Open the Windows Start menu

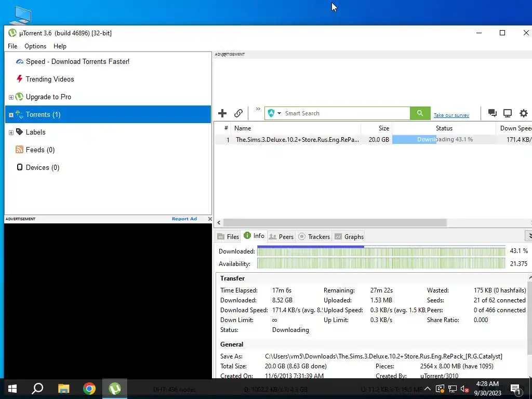[x=12, y=389]
